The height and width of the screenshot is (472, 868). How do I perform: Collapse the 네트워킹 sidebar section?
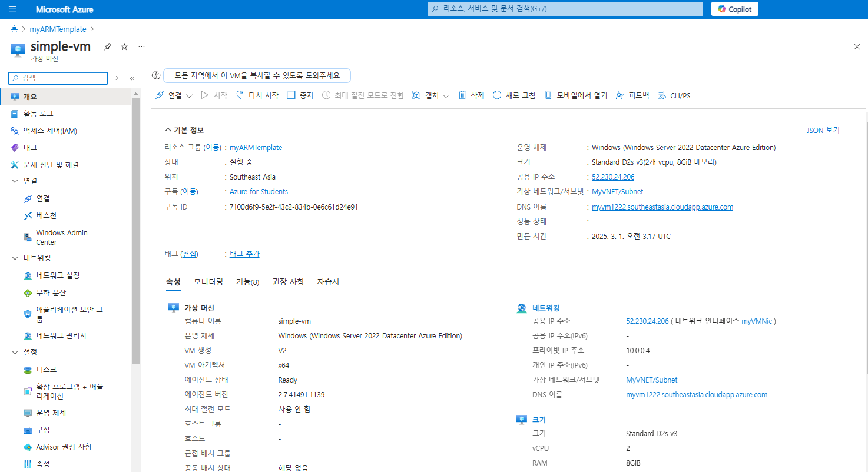pos(15,258)
